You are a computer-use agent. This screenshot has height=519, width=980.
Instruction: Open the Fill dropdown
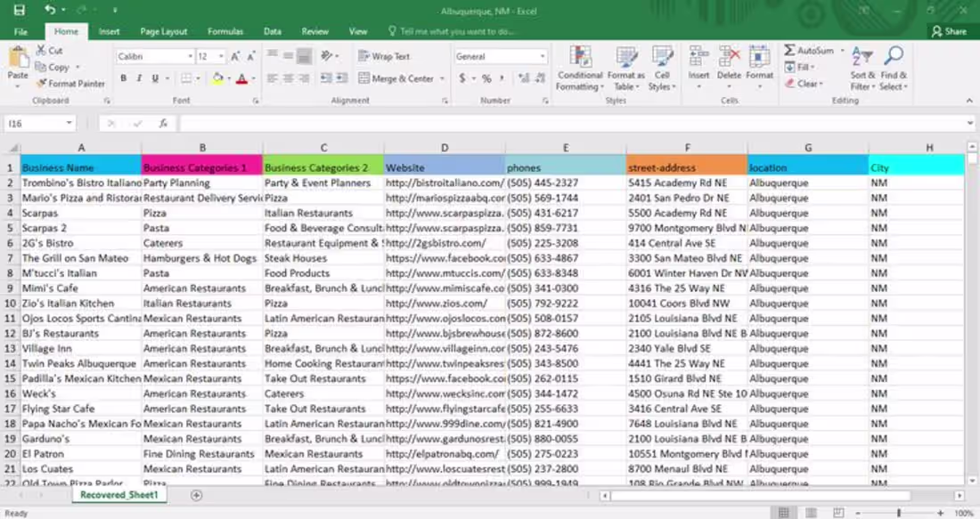pyautogui.click(x=800, y=67)
